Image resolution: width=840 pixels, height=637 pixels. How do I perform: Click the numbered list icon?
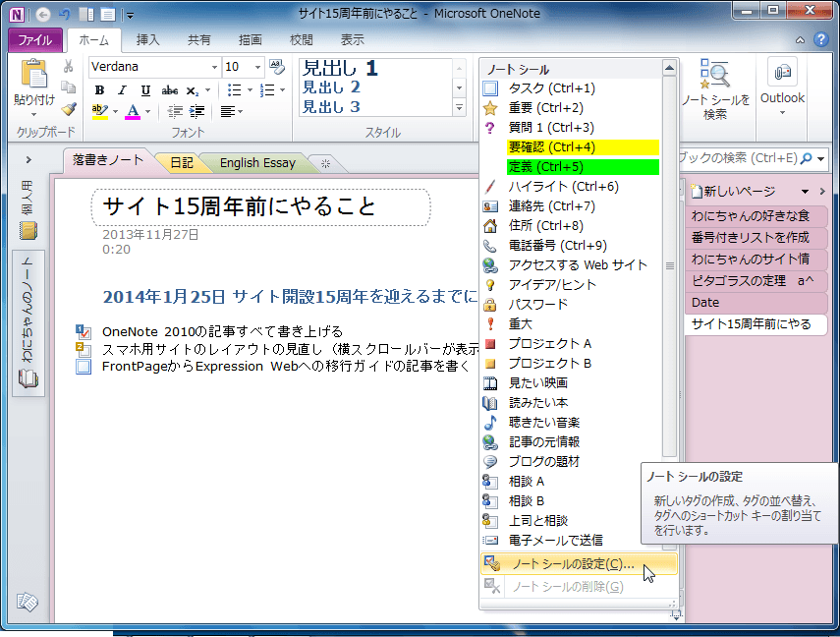coord(267,90)
